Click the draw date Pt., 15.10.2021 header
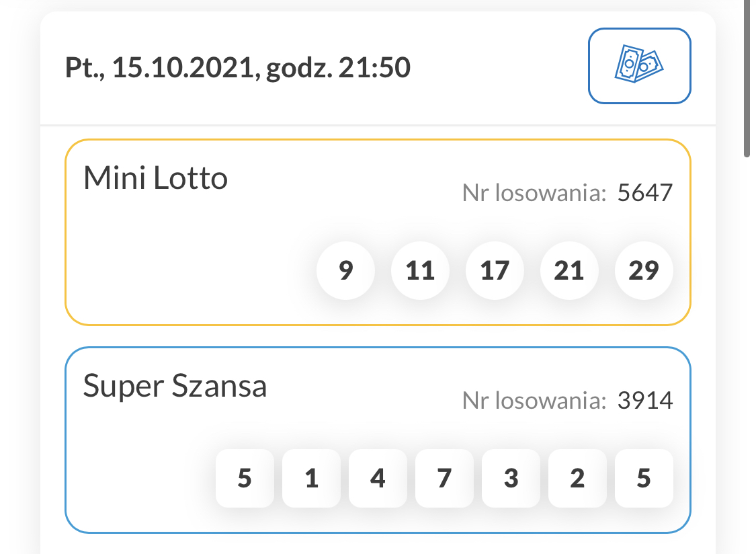756x554 pixels. (238, 69)
